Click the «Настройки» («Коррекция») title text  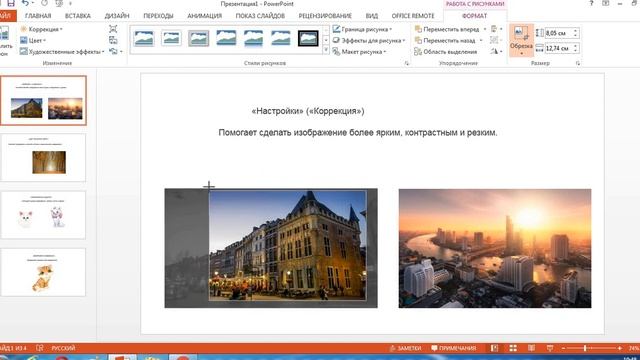(x=308, y=111)
